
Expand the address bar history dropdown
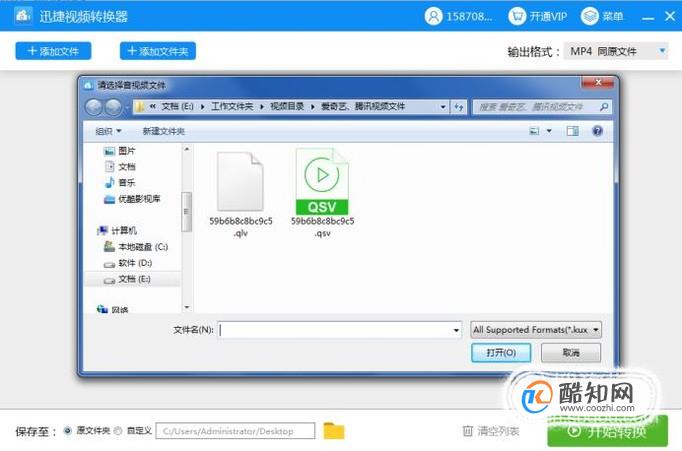(x=443, y=107)
